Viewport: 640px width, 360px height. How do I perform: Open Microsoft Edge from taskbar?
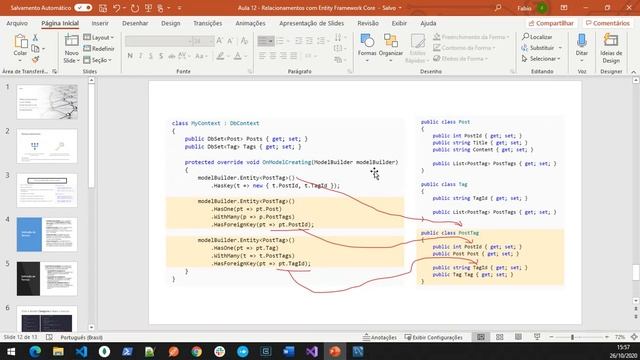[35, 351]
